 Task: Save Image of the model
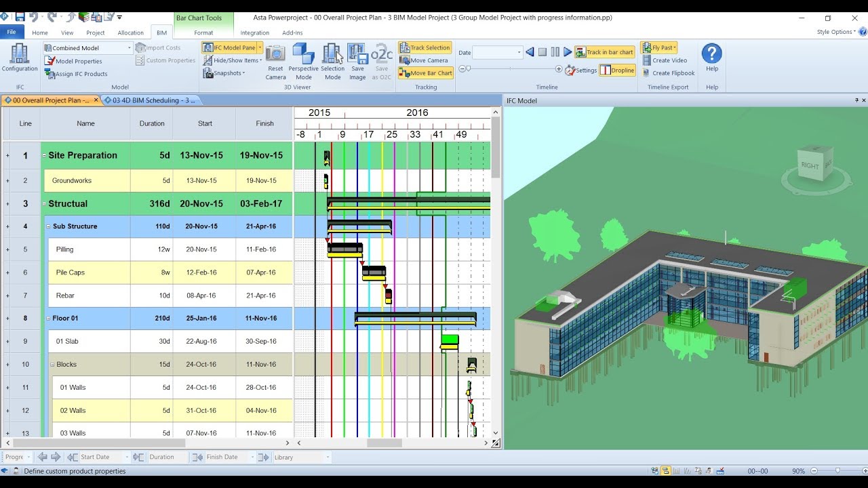pos(357,62)
